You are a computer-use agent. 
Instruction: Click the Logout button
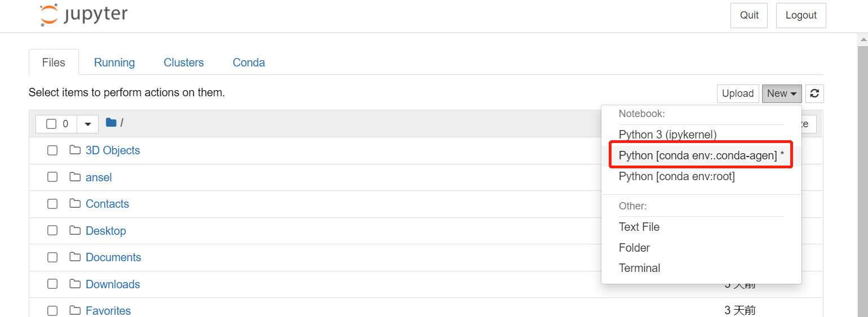coord(800,15)
